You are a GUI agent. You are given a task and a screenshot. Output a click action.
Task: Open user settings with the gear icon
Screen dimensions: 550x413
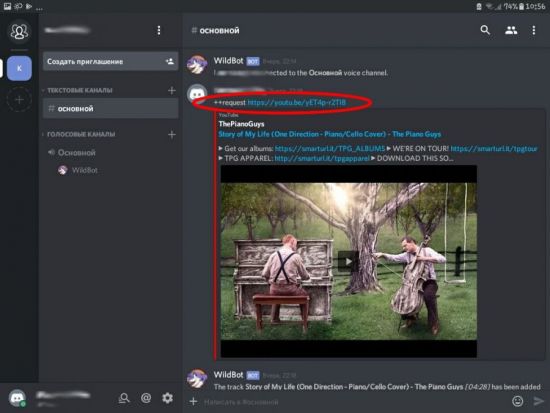coord(168,398)
